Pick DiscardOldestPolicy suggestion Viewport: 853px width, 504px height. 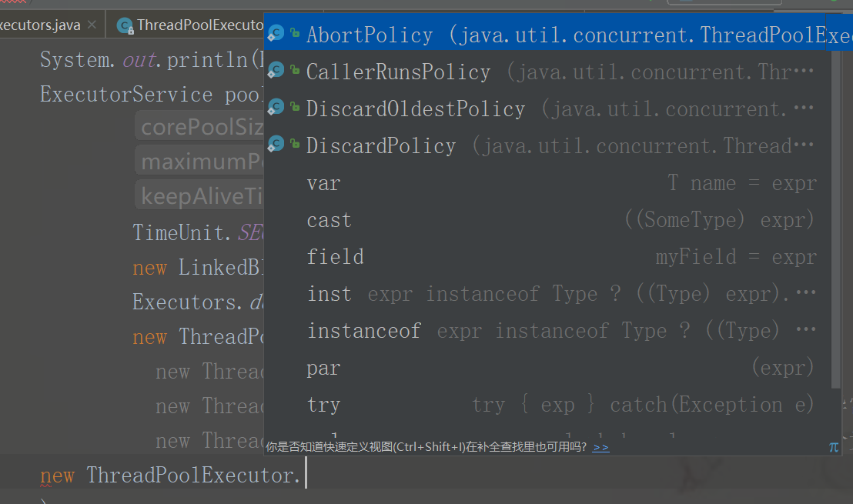[x=548, y=108]
